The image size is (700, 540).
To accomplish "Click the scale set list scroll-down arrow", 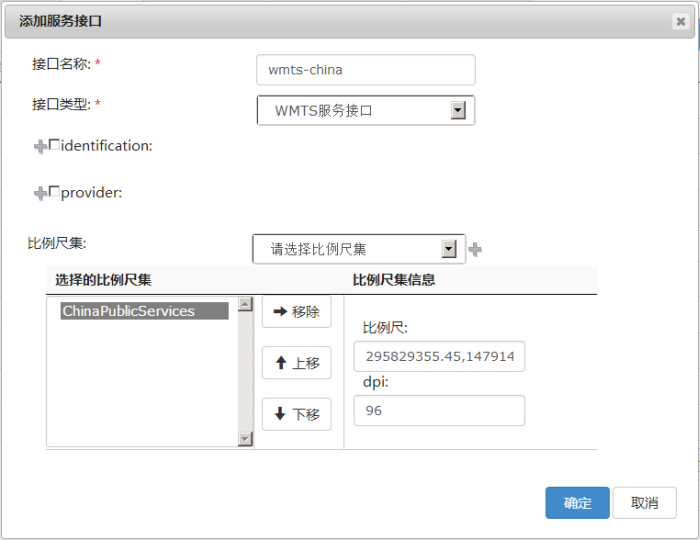I will pyautogui.click(x=245, y=439).
